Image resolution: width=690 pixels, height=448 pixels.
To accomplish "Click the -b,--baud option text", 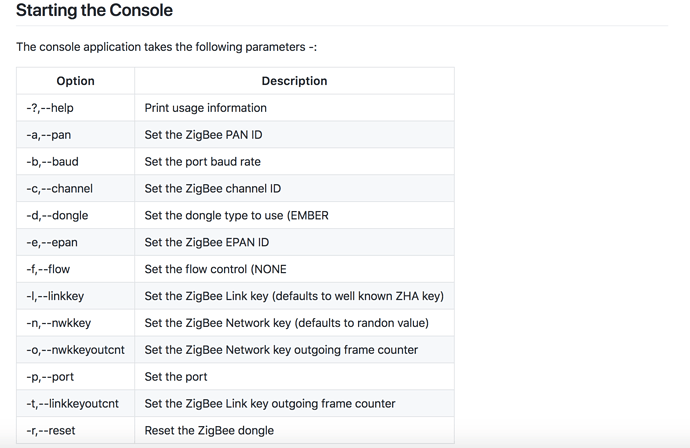I will click(52, 162).
